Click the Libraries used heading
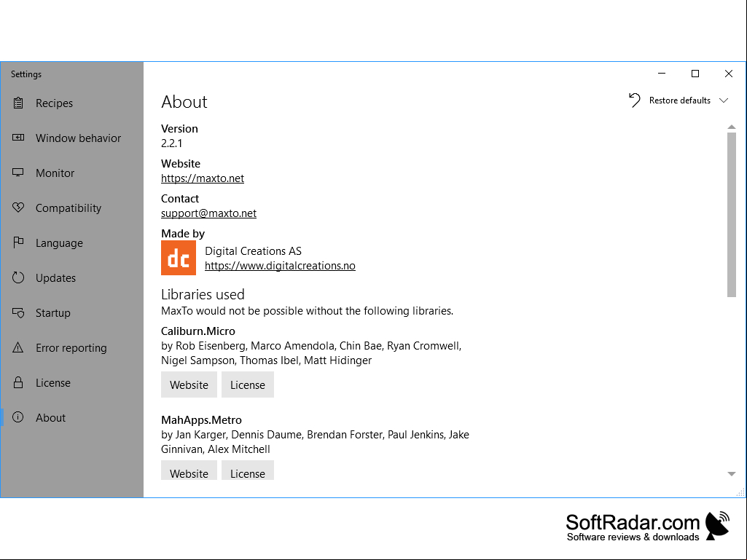This screenshot has width=747, height=560. 203,294
